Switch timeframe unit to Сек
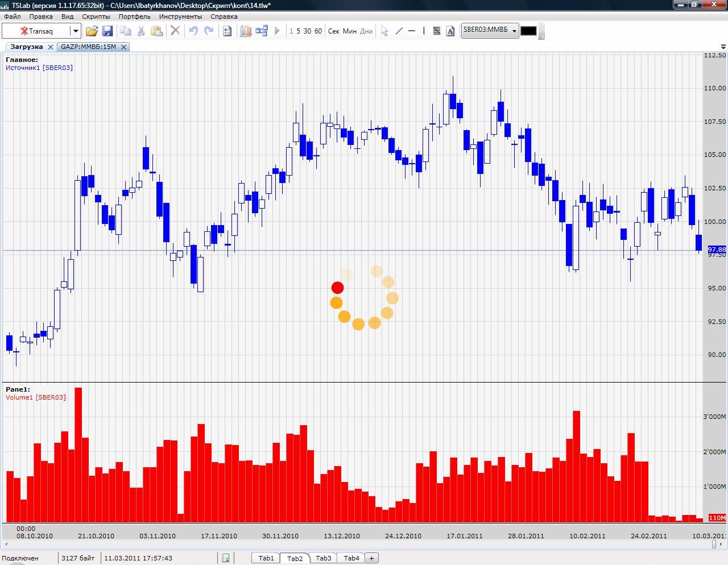The width and height of the screenshot is (728, 565). click(334, 31)
